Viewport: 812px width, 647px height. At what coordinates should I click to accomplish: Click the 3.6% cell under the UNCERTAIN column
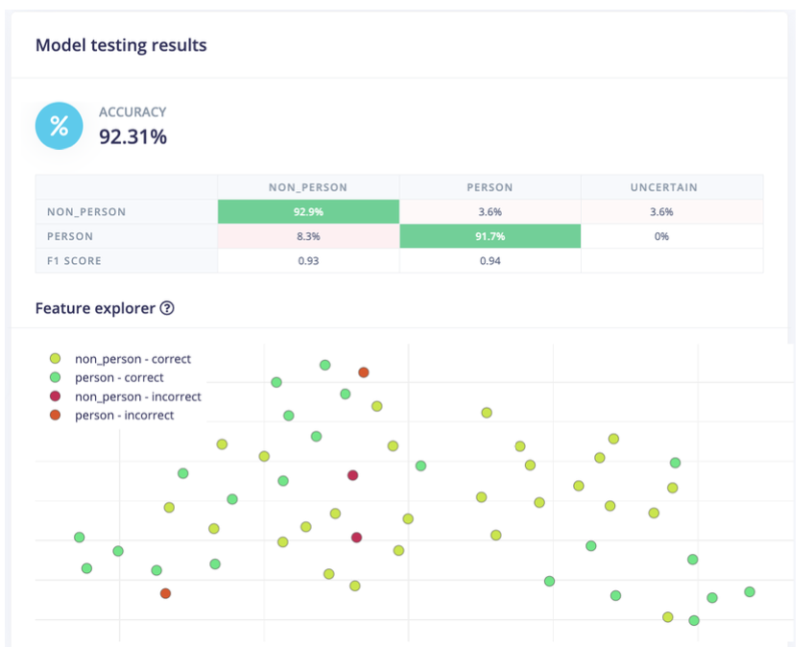point(671,212)
